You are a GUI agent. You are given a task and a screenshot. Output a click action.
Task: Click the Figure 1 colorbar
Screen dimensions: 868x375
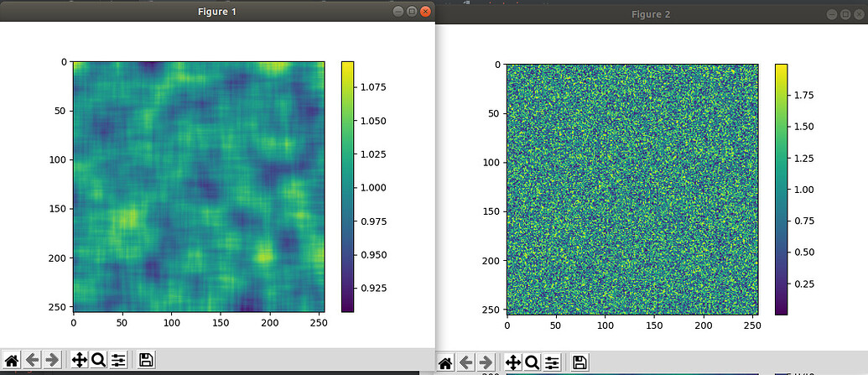pyautogui.click(x=347, y=186)
